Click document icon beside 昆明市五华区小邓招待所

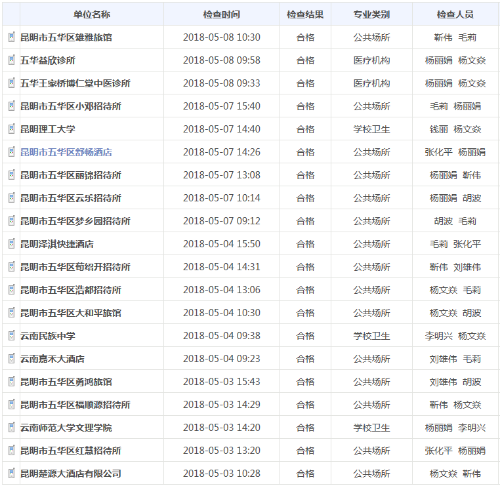point(12,106)
